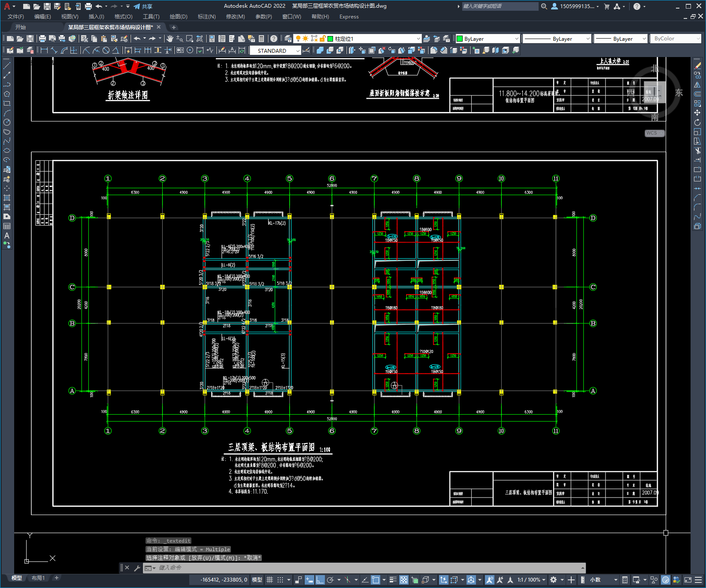Toggle transparency display in status bar

[x=404, y=580]
